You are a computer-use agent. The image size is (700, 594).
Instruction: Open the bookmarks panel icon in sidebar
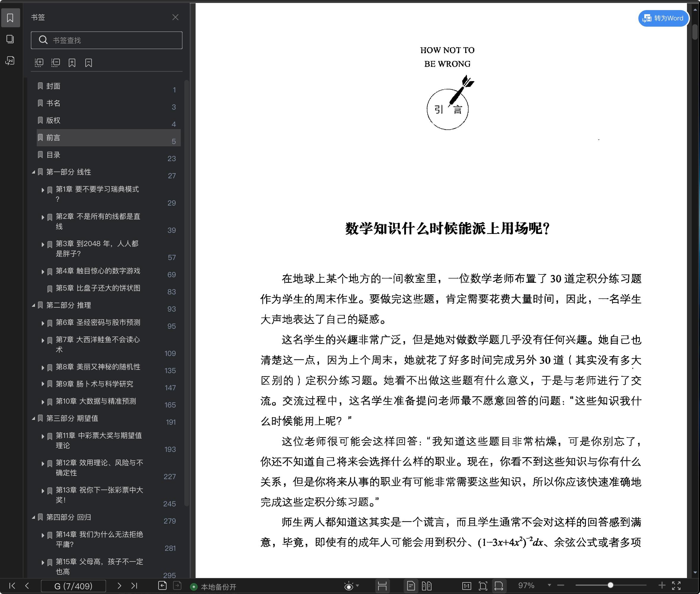[10, 18]
